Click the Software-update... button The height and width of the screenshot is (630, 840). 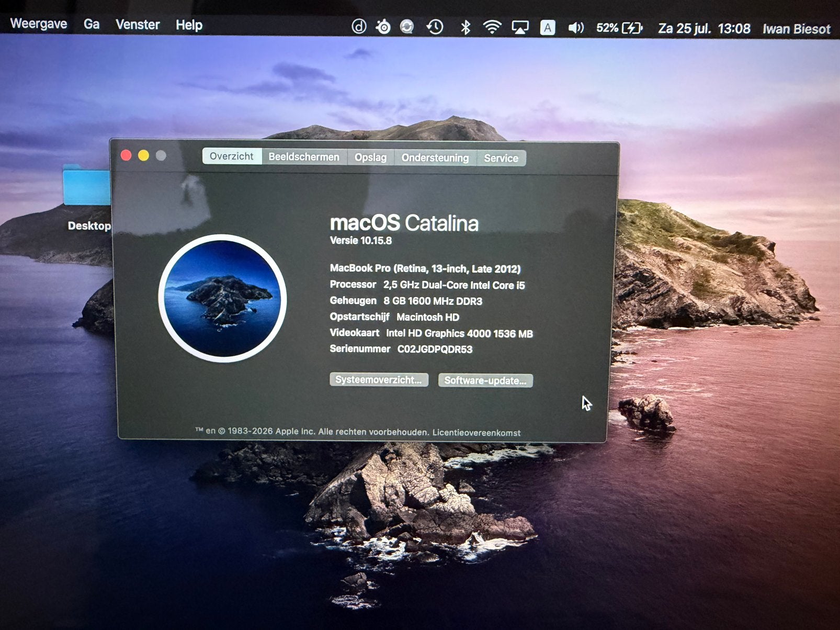coord(485,380)
